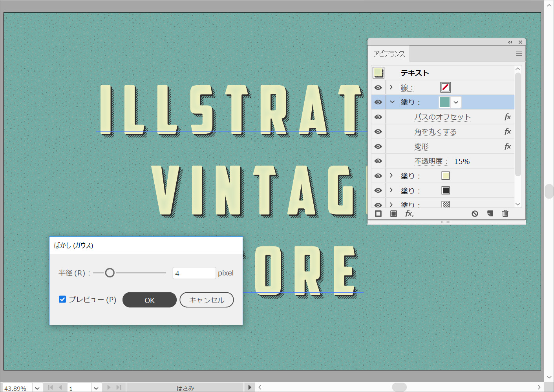Open the zoom level dropdown
This screenshot has width=554, height=392.
coord(37,388)
